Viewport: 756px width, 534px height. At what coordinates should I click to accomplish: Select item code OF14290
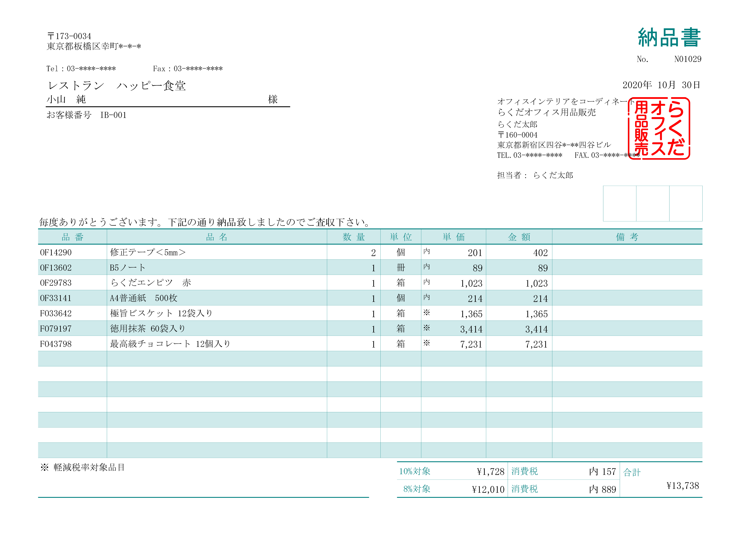tap(56, 253)
